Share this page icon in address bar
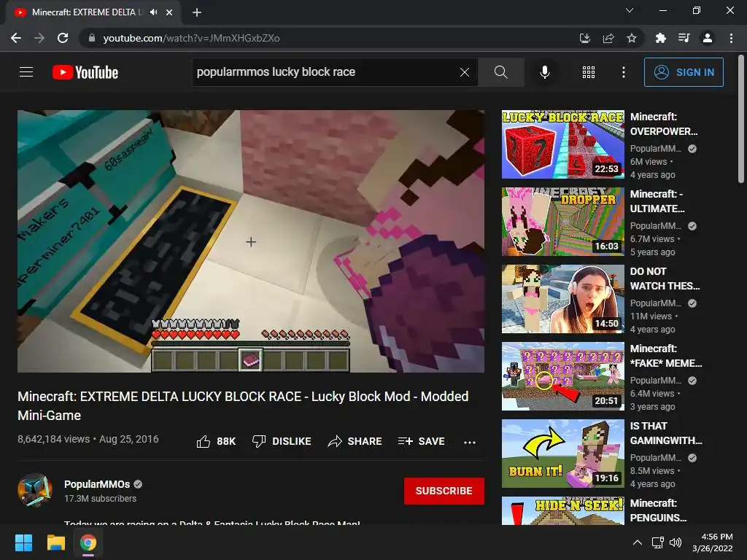747x560 pixels. [608, 38]
